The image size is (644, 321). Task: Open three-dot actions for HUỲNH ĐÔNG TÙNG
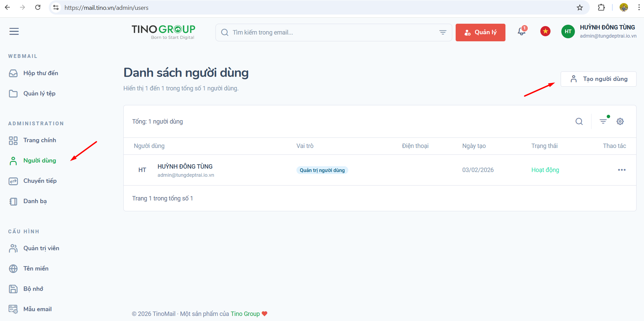tap(622, 170)
